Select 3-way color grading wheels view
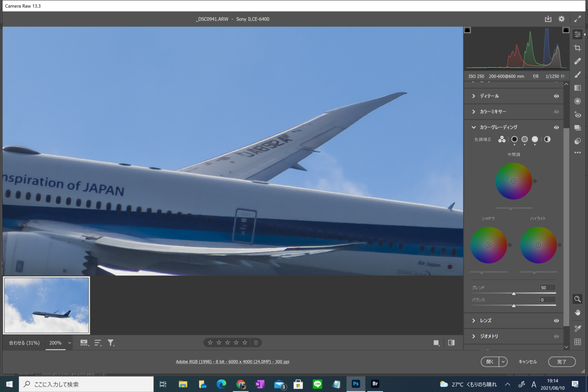 click(x=502, y=139)
